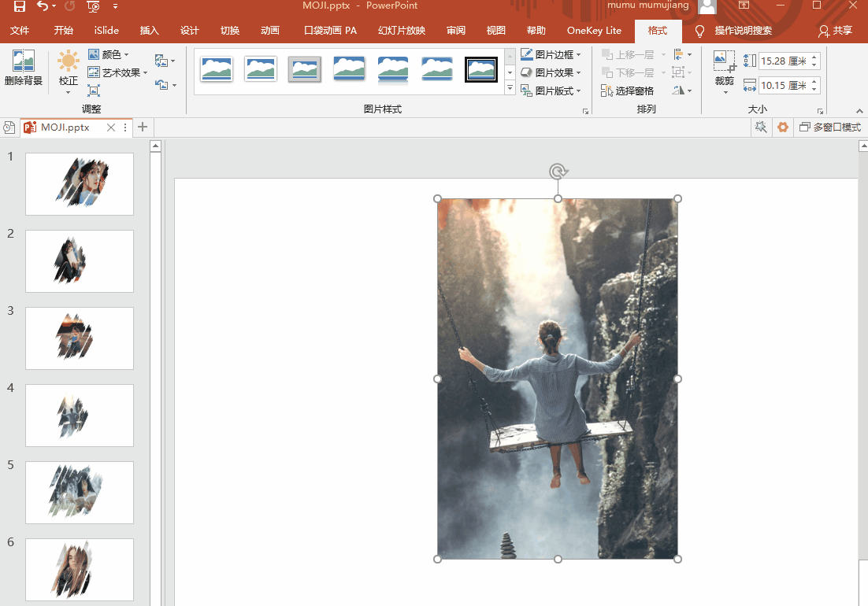Increase picture height with up stepper
This screenshot has height=606, width=868.
(x=814, y=57)
